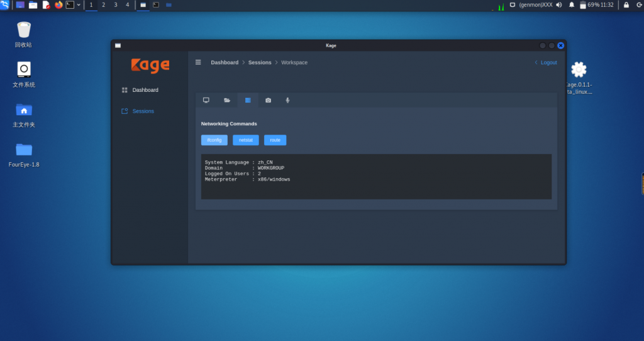Open Dashboard in the sidebar

click(145, 90)
